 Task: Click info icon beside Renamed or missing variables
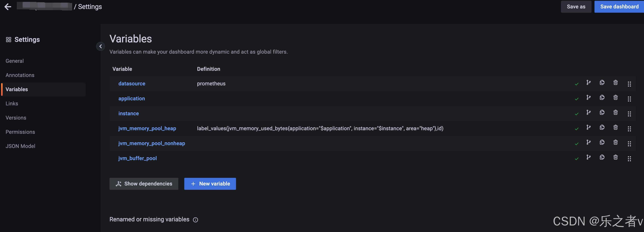click(x=195, y=220)
